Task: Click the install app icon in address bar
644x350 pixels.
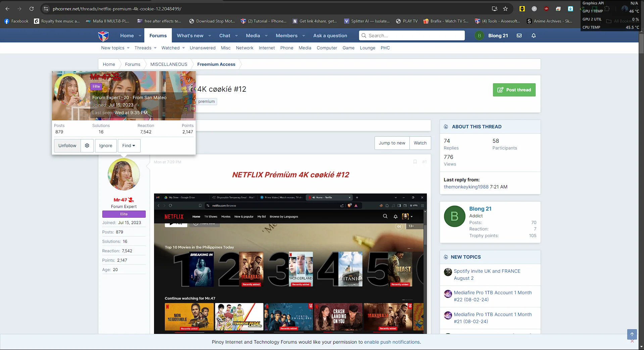Action: (x=494, y=9)
